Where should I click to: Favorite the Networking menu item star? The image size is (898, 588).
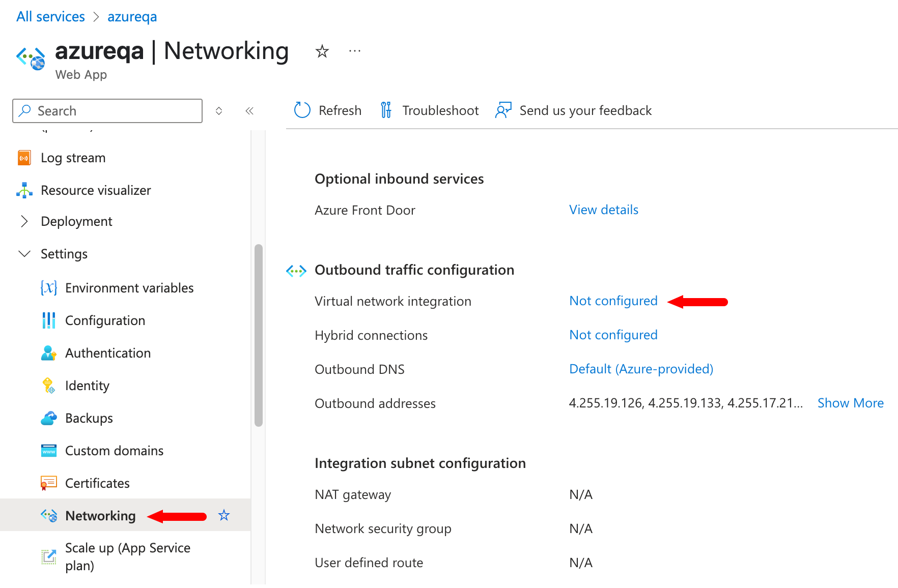(x=224, y=516)
